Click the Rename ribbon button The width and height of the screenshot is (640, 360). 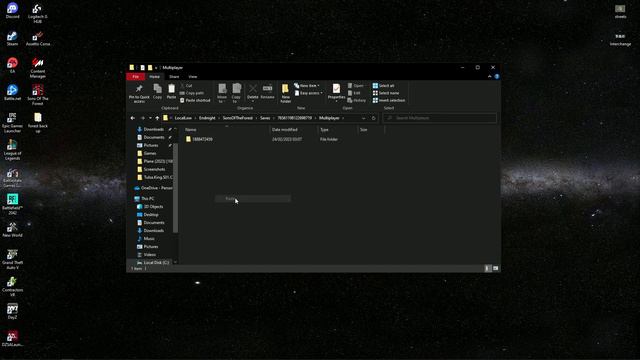(267, 92)
